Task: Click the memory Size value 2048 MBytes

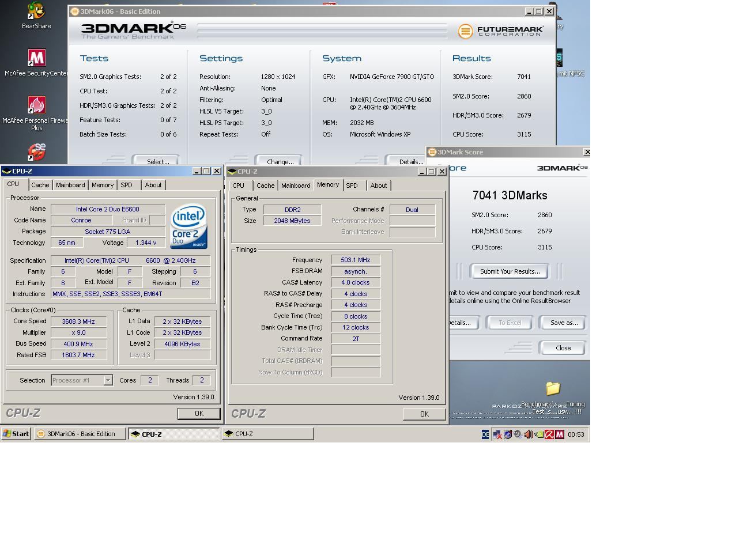Action: [292, 221]
